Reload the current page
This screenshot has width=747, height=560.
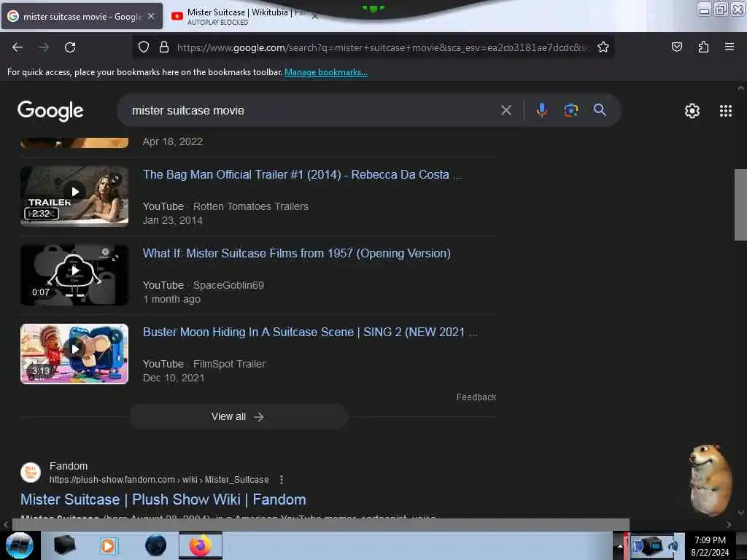[70, 47]
